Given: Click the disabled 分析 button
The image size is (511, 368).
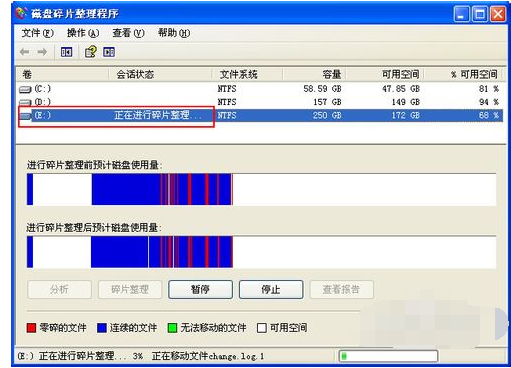Looking at the screenshot, I should (x=59, y=289).
